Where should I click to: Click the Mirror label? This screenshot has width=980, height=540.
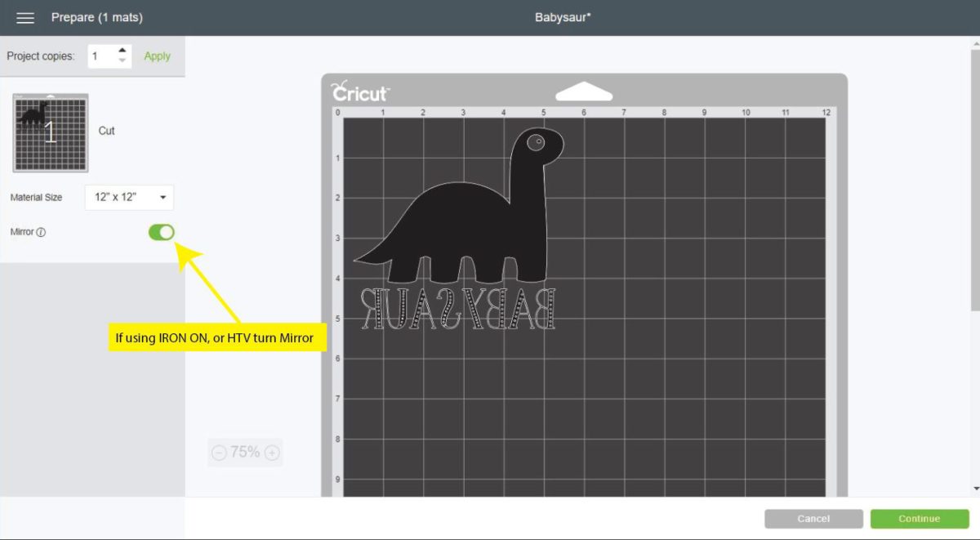[x=22, y=232]
